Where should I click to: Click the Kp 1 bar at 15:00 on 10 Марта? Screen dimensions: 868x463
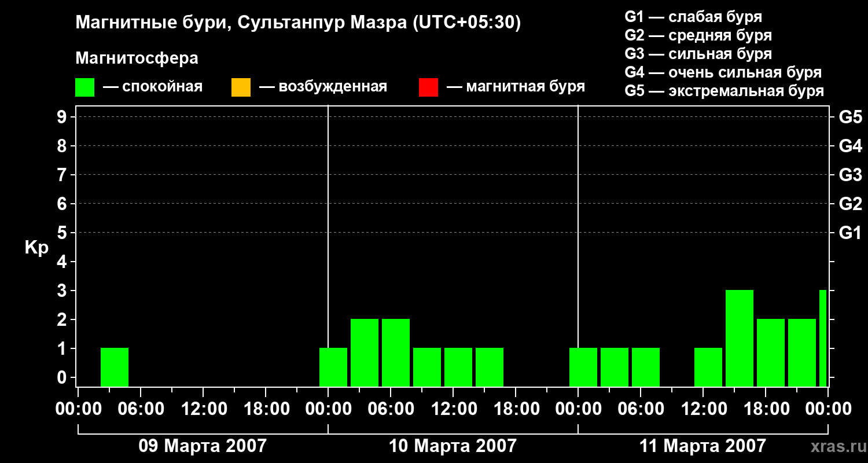(x=490, y=367)
